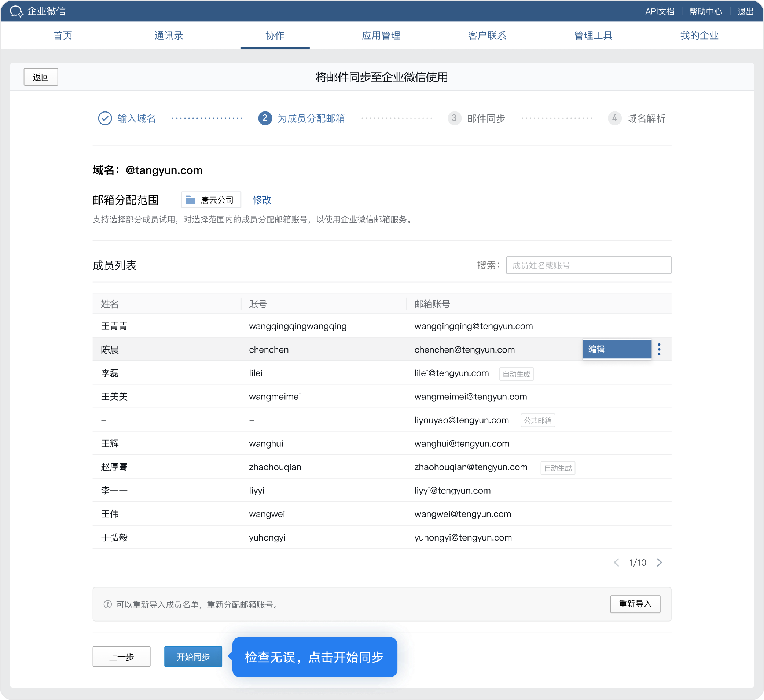Click the step 3 number circle

(x=454, y=118)
